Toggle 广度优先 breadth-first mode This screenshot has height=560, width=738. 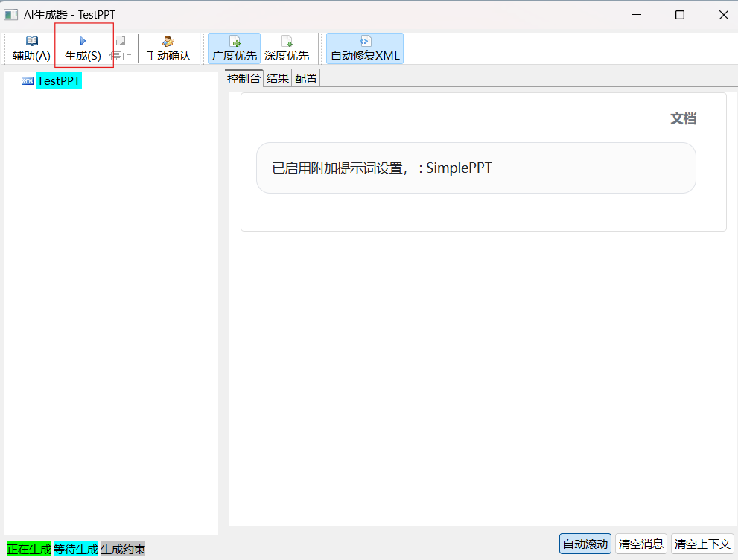tap(235, 48)
